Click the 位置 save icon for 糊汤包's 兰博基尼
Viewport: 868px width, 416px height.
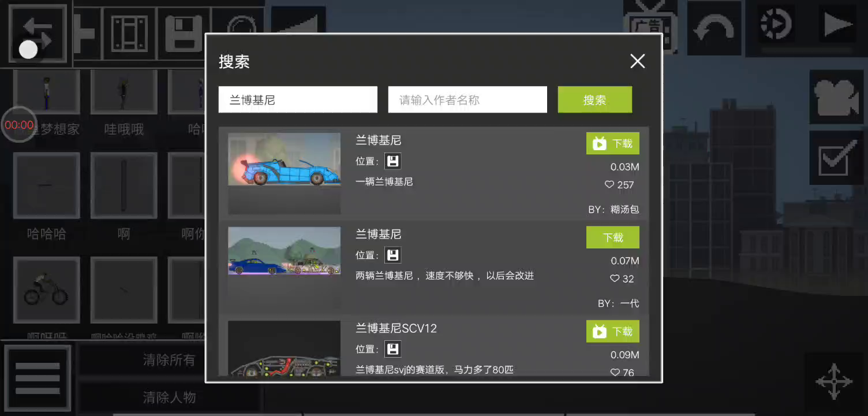[x=393, y=161]
